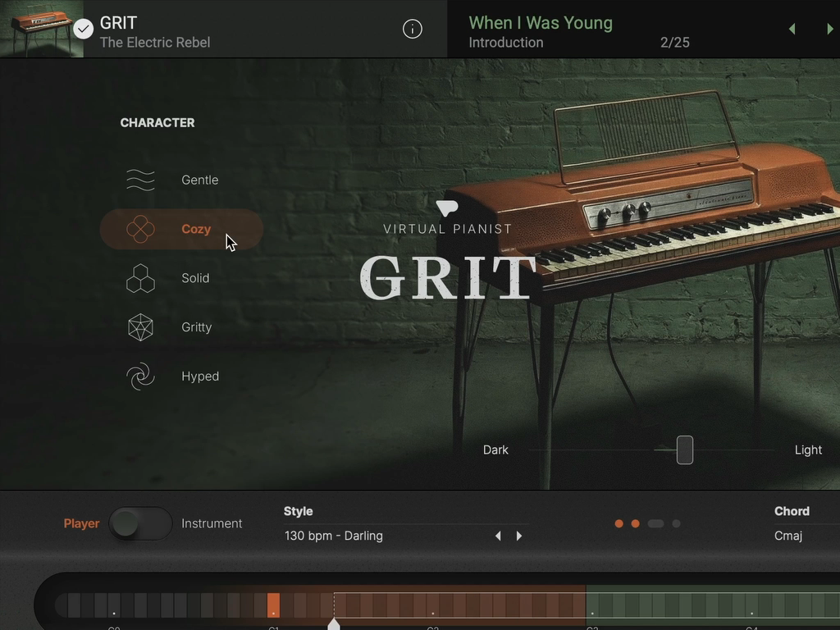Click the Instrument mode label
Viewport: 840px width, 630px height.
click(212, 523)
